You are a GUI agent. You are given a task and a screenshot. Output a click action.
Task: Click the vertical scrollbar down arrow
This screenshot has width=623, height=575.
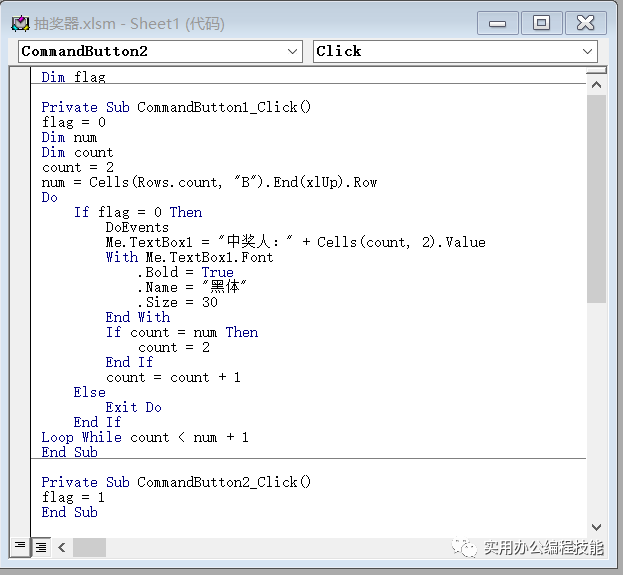(x=596, y=527)
